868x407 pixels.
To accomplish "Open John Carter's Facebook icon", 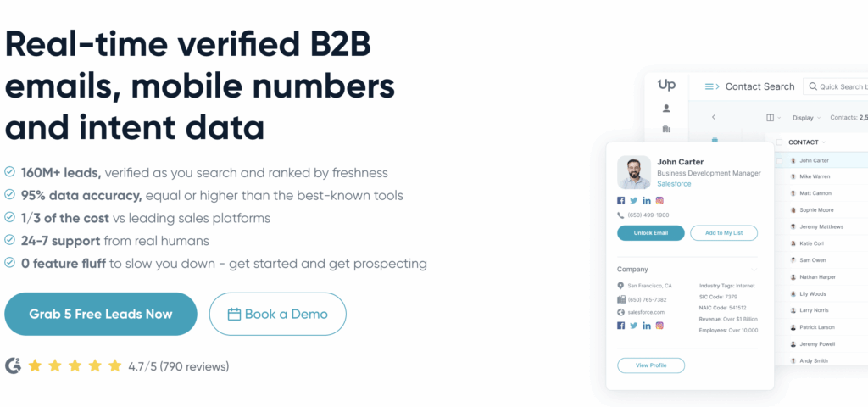I will [x=621, y=200].
